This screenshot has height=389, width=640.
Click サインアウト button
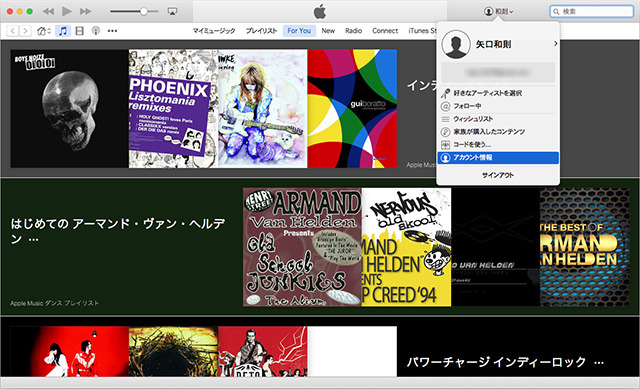498,175
